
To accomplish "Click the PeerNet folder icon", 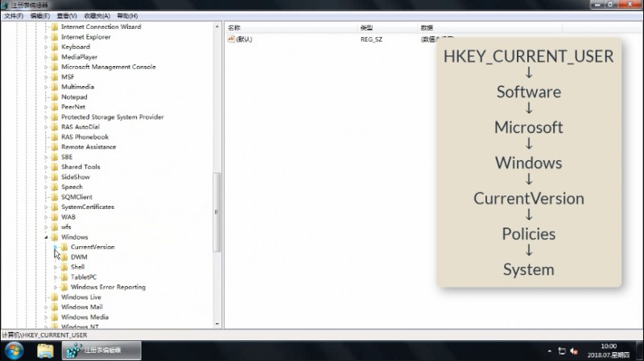I will [55, 107].
